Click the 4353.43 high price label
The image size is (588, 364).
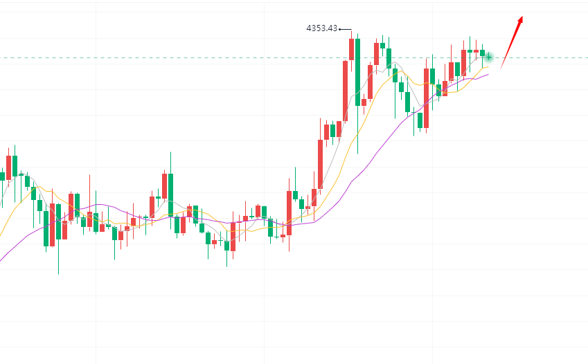point(321,28)
